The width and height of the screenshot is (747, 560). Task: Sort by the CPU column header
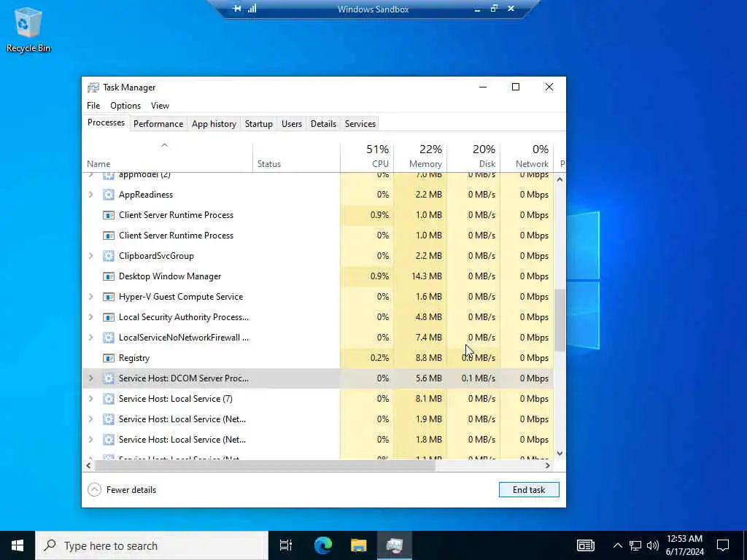(367, 156)
